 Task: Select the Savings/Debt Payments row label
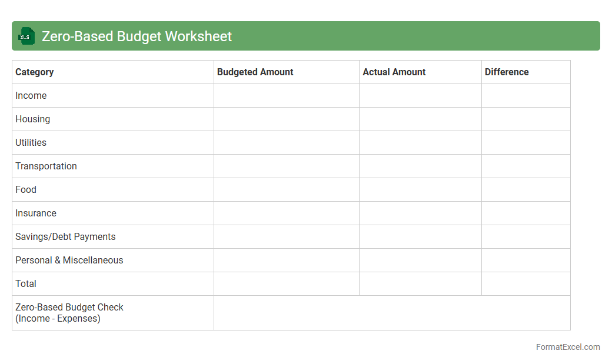(65, 237)
